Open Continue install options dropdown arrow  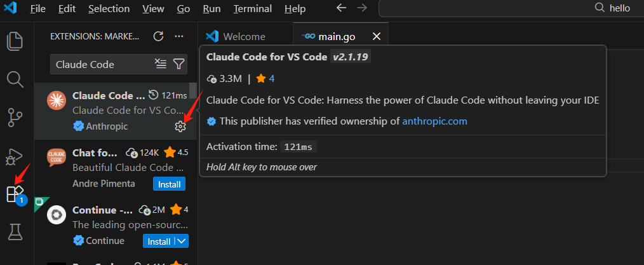182,241
